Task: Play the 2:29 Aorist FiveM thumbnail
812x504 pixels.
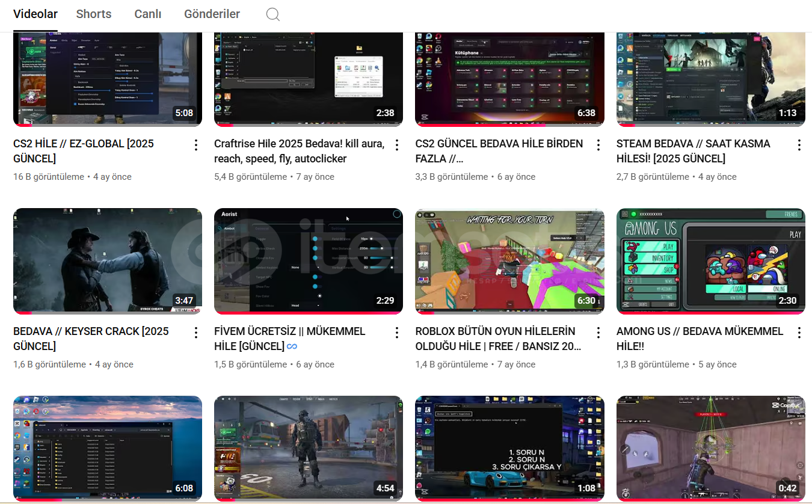Action: click(309, 261)
